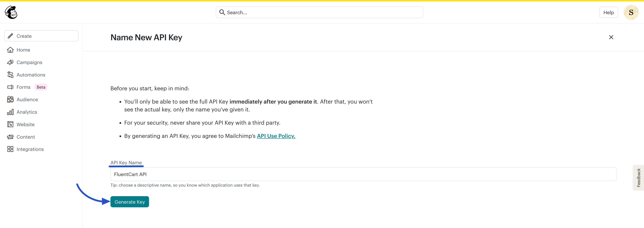The width and height of the screenshot is (644, 228).
Task: Open the Feedback side tab
Action: (x=638, y=178)
